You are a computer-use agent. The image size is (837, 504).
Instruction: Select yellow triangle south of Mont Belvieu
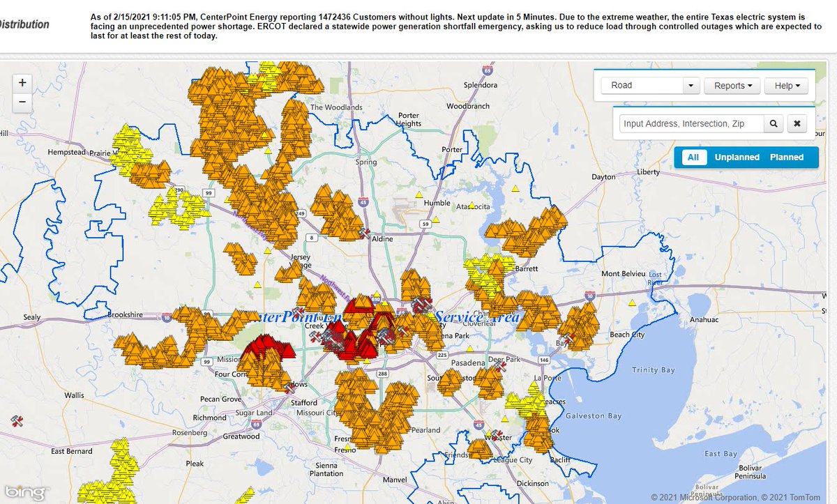[x=632, y=303]
